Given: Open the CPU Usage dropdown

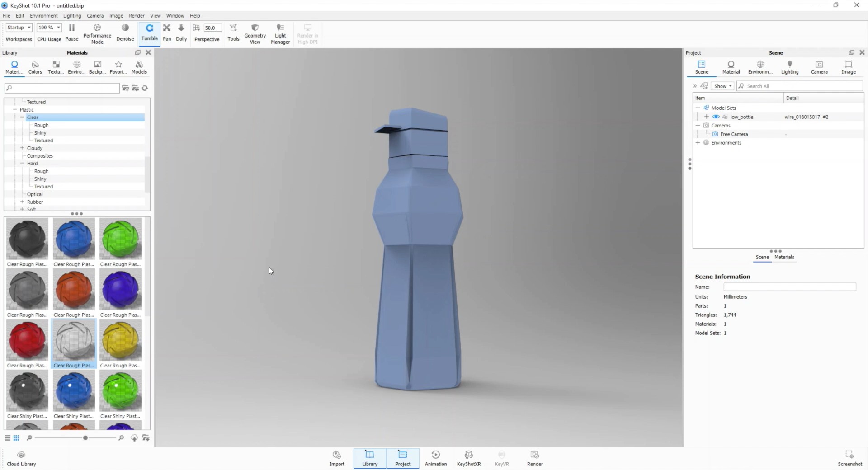Looking at the screenshot, I should click(58, 28).
